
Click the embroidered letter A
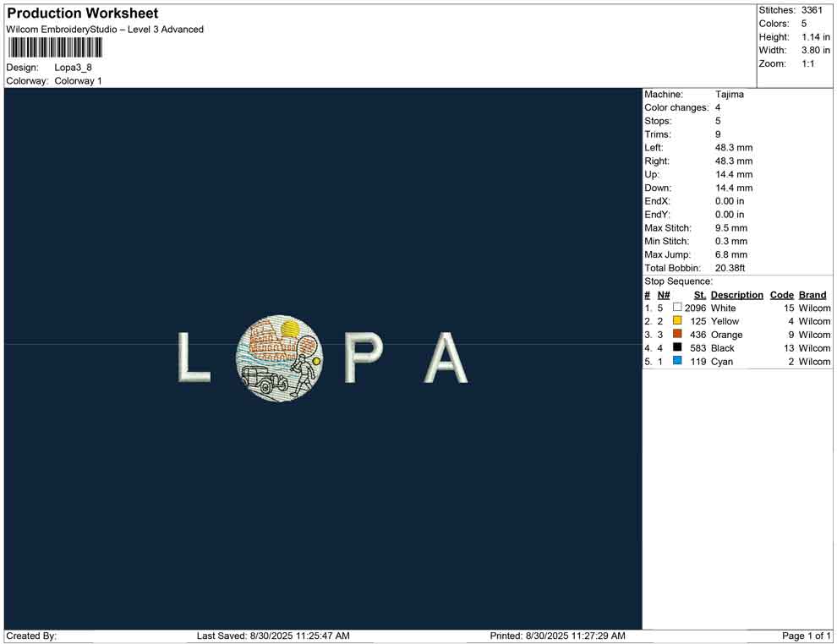pyautogui.click(x=446, y=357)
